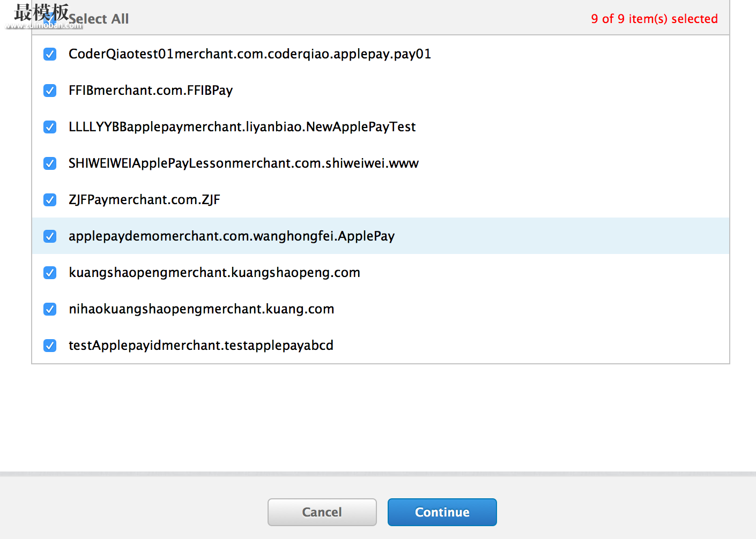
Task: Uncheck the CoderQiaotest01 merchant checkbox
Action: pyautogui.click(x=50, y=54)
